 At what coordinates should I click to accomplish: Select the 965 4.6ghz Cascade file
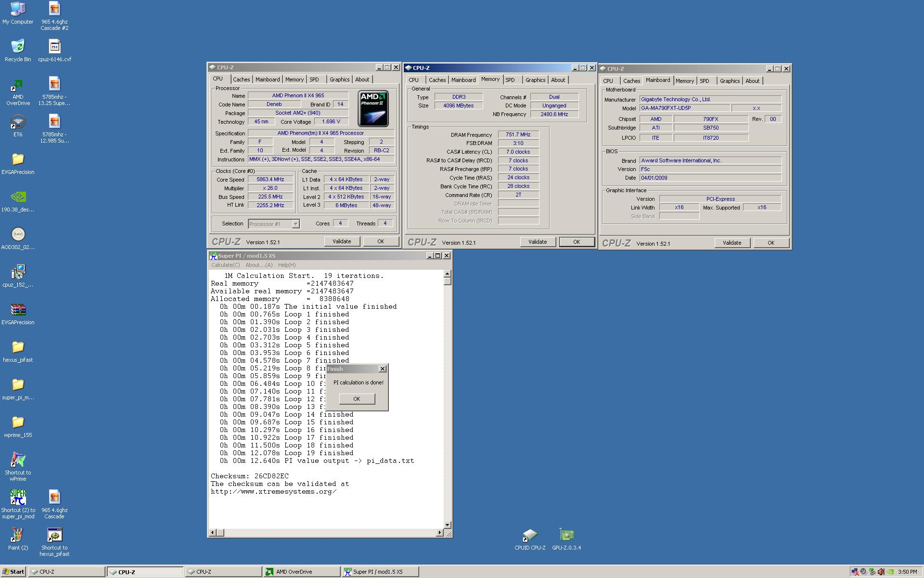pos(54,504)
